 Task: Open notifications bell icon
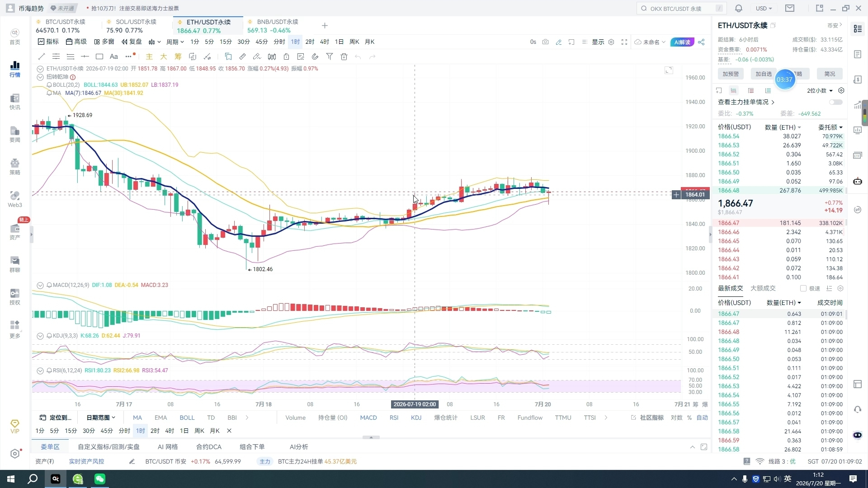(739, 8)
